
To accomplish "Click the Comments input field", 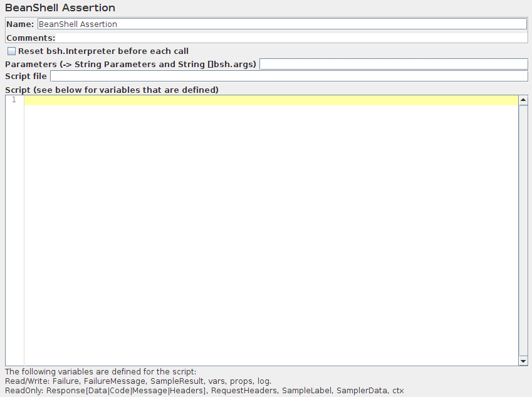I will click(x=282, y=38).
